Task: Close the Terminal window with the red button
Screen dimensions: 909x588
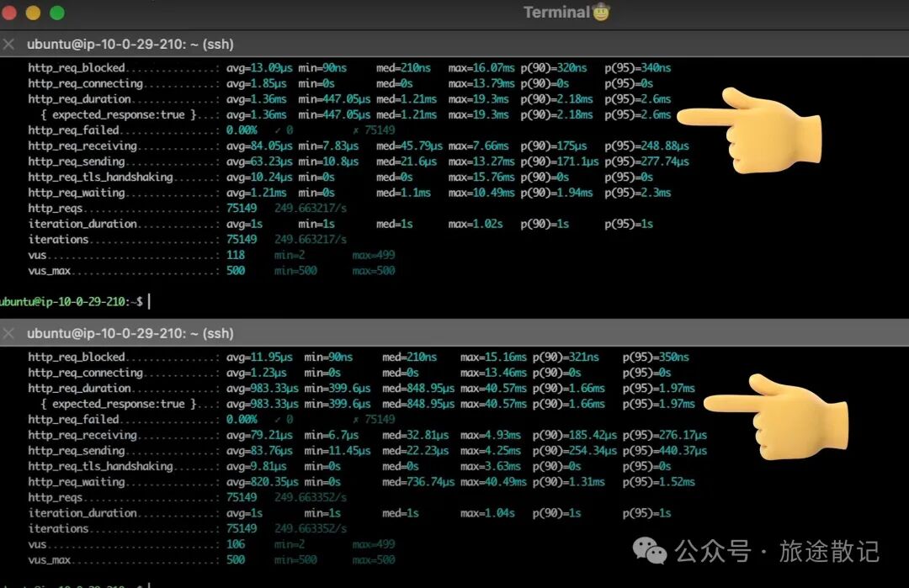Action: 8,12
